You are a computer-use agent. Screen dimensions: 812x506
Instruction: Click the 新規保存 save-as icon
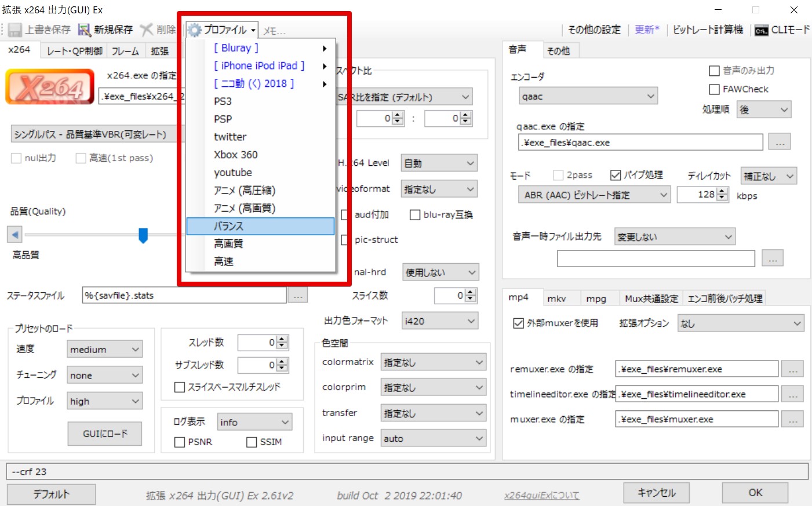pos(85,30)
